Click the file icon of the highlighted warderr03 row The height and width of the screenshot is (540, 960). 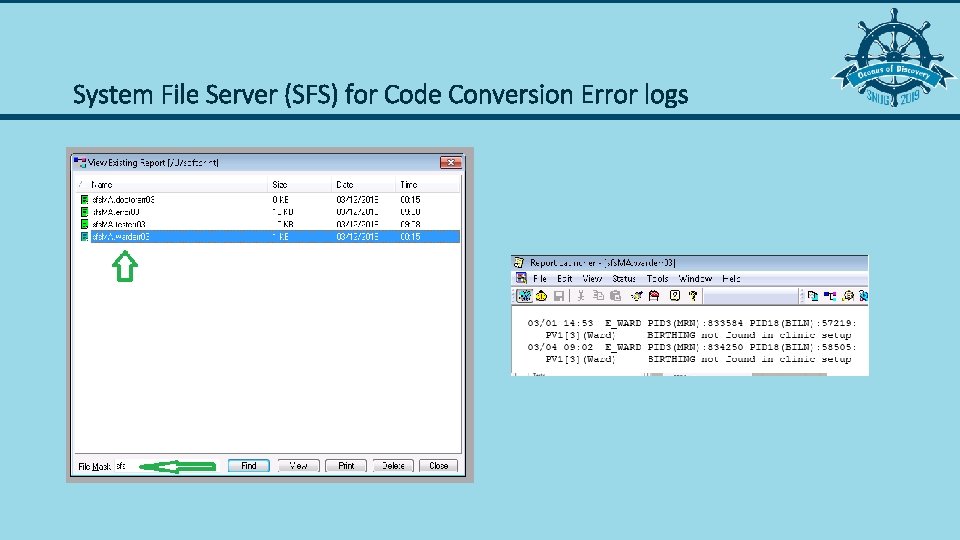tap(84, 236)
